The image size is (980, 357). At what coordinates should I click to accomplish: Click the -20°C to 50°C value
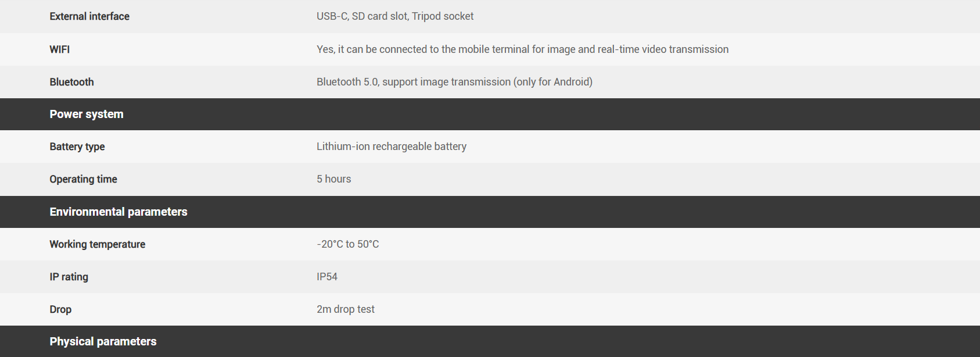pyautogui.click(x=348, y=244)
